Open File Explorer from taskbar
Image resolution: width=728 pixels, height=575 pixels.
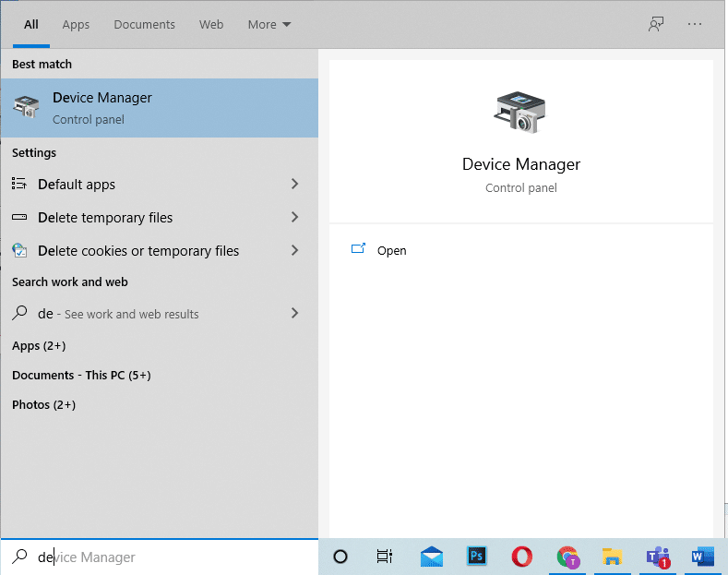pyautogui.click(x=613, y=557)
